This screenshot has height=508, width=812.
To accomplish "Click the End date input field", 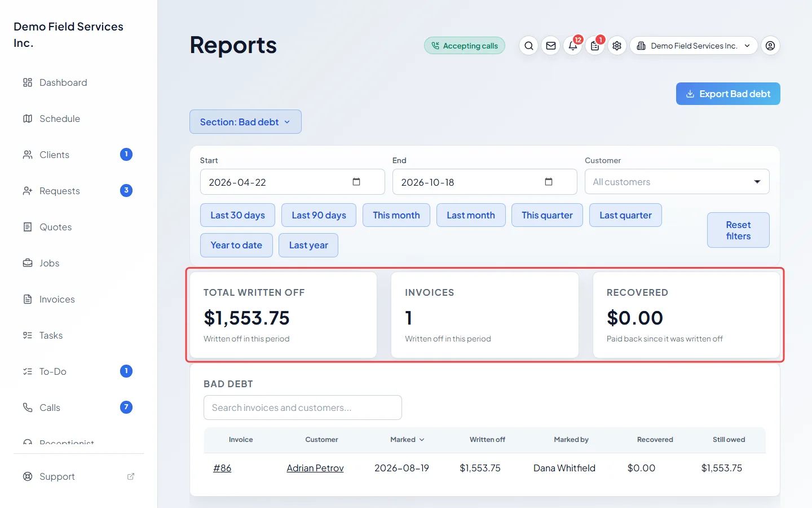I will tap(484, 182).
